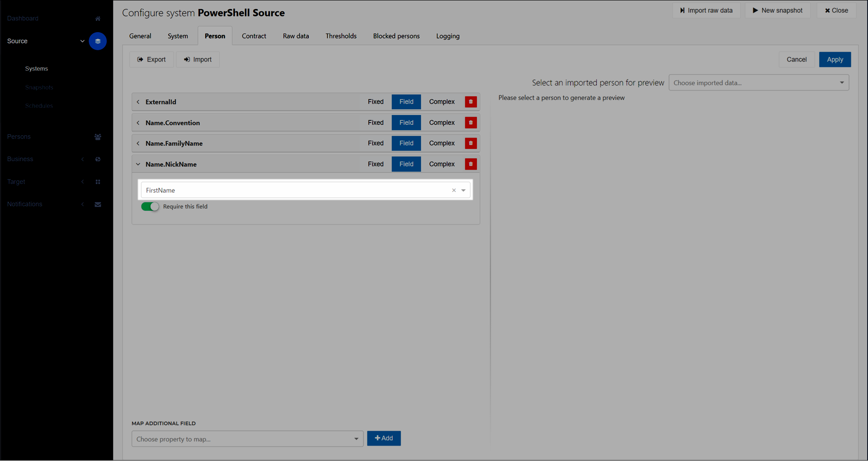Click the Export button
Viewport: 868px width, 461px height.
pos(151,60)
